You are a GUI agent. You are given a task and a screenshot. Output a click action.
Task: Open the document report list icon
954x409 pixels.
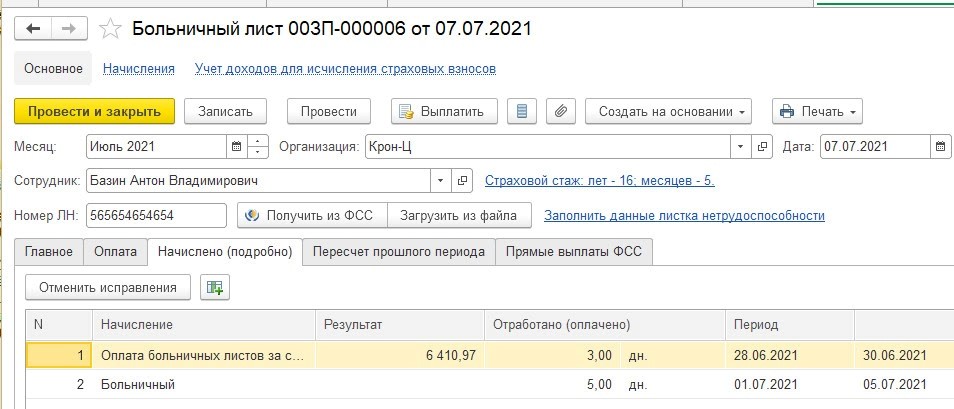520,111
